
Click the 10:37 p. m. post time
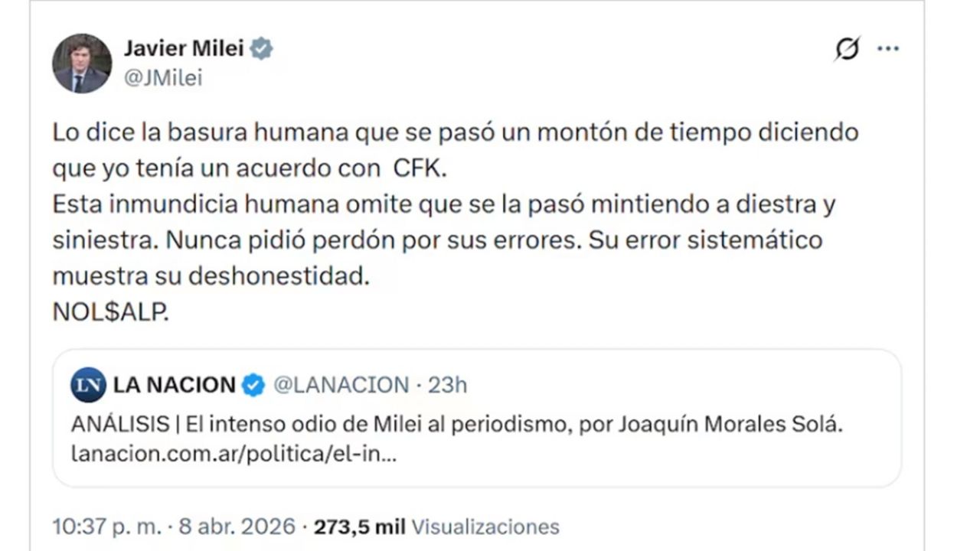point(107,527)
